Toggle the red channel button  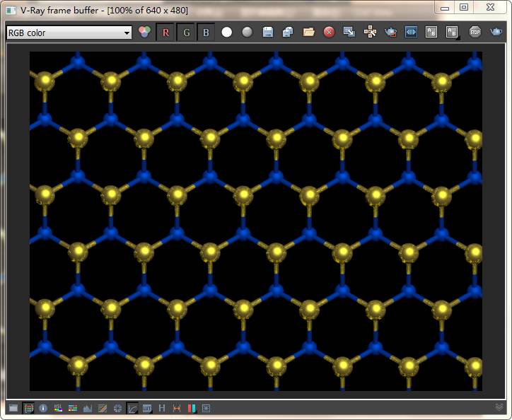pos(165,33)
